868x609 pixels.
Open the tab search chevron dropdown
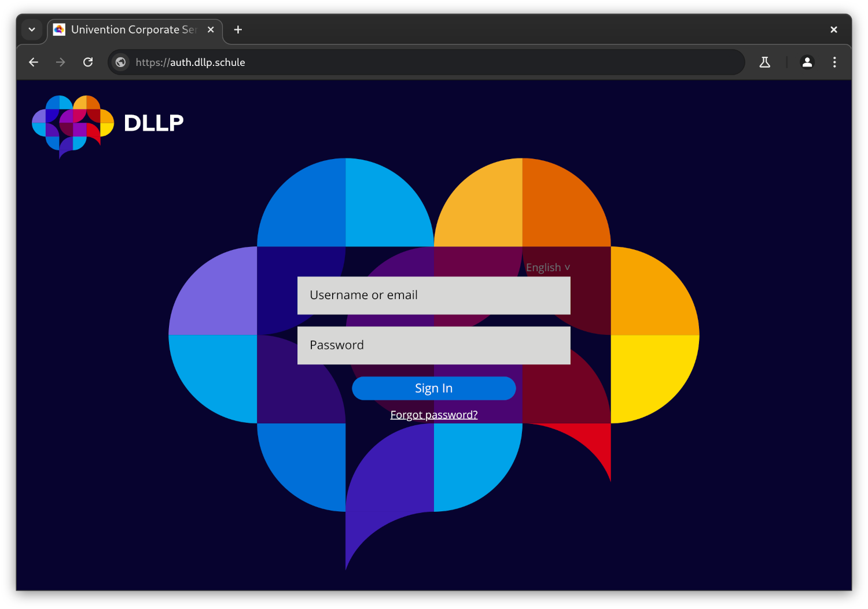(32, 29)
